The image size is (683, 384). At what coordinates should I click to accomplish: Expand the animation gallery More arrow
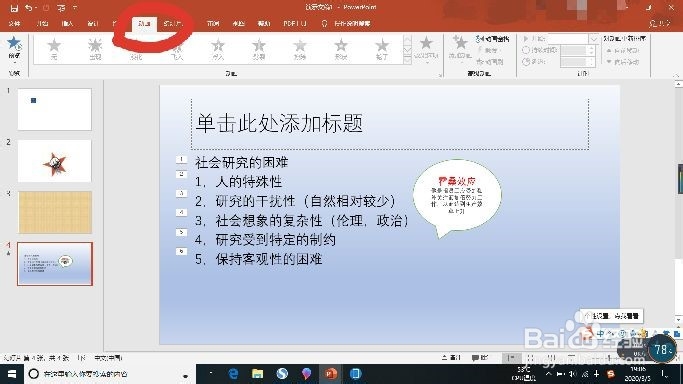point(407,61)
